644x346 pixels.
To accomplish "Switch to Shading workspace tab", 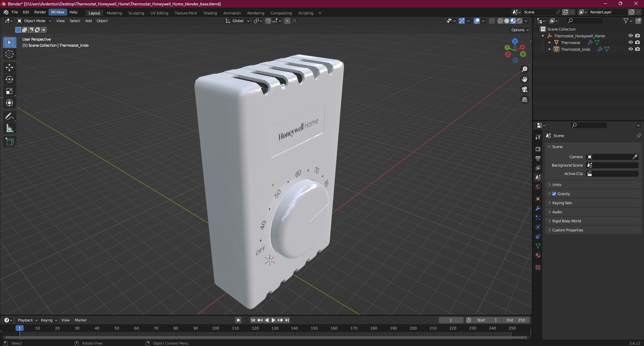I will (210, 13).
